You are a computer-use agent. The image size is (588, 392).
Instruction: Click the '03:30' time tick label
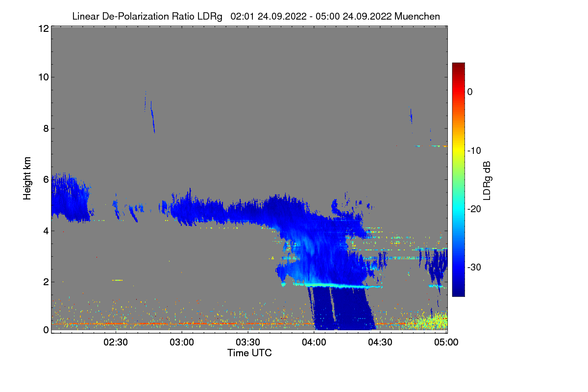coord(248,343)
